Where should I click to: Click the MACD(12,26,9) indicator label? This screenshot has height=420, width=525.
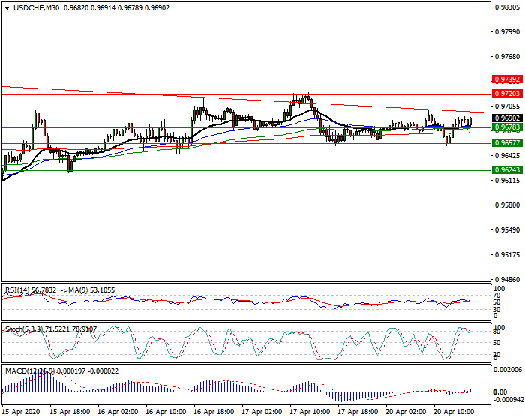tap(30, 371)
